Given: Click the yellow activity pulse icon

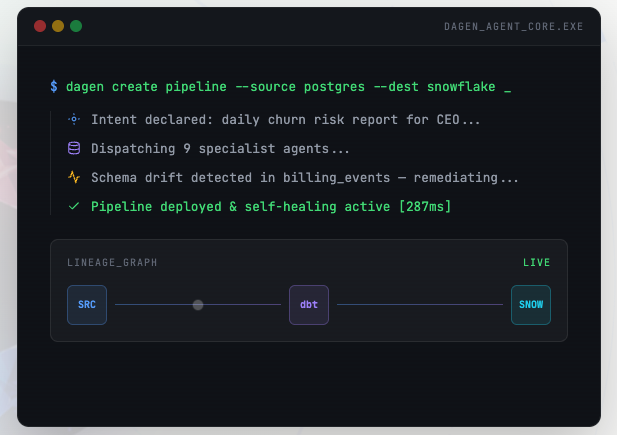Looking at the screenshot, I should tap(74, 177).
